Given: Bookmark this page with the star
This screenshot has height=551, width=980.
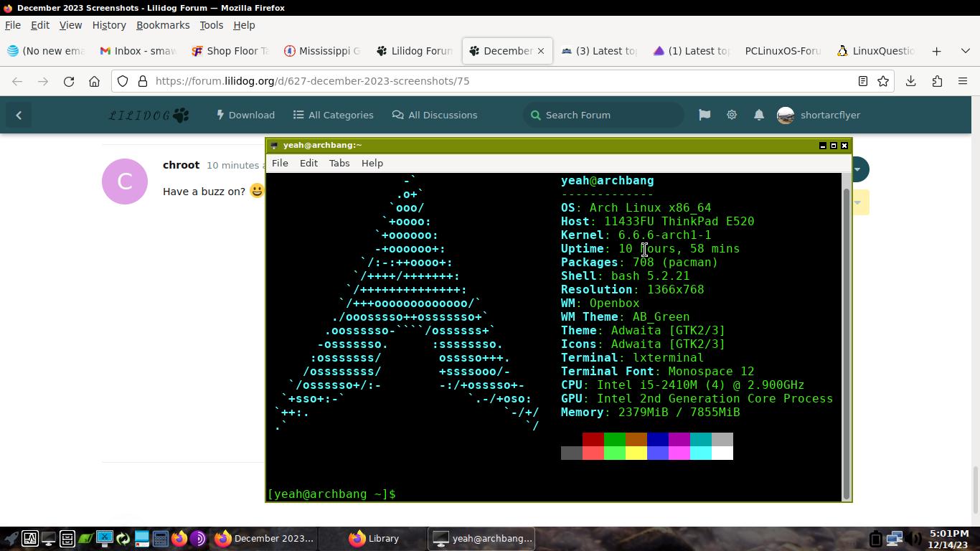Looking at the screenshot, I should coord(883,81).
